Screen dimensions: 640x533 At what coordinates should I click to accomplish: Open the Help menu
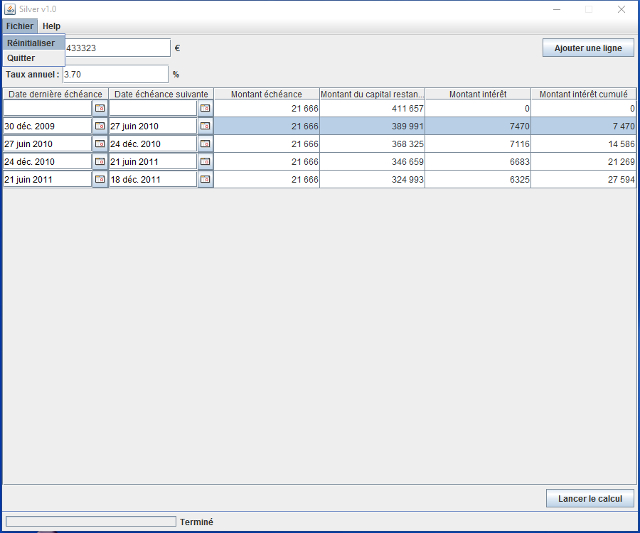click(x=51, y=26)
